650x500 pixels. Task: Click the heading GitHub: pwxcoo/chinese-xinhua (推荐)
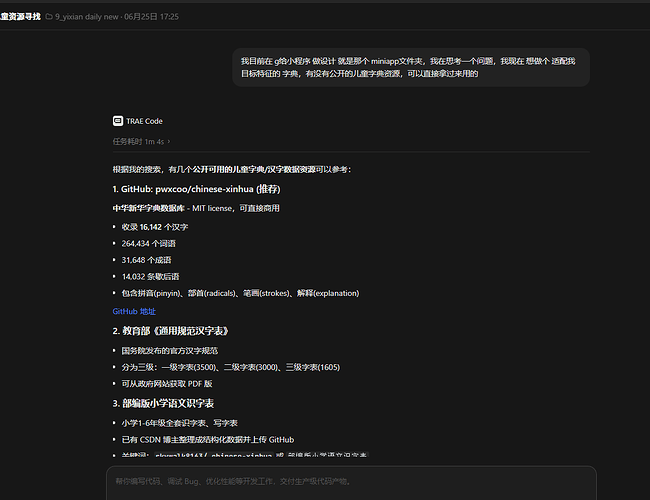pyautogui.click(x=196, y=189)
